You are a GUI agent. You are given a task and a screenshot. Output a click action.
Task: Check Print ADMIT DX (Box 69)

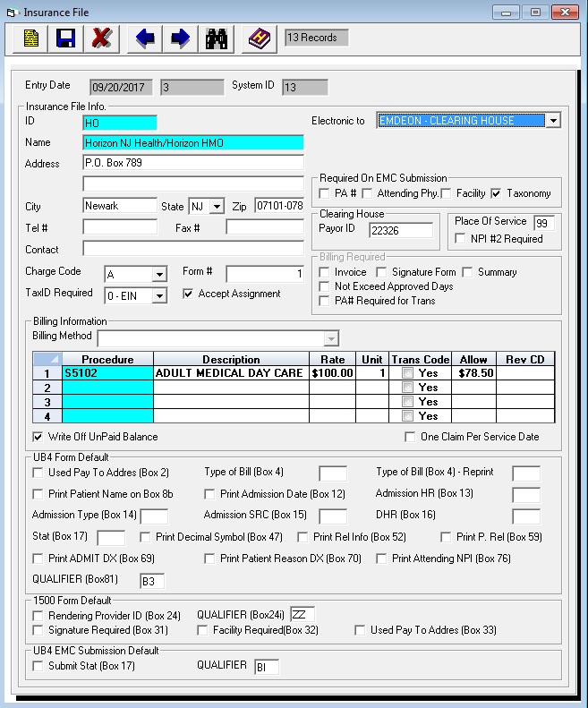[x=38, y=559]
